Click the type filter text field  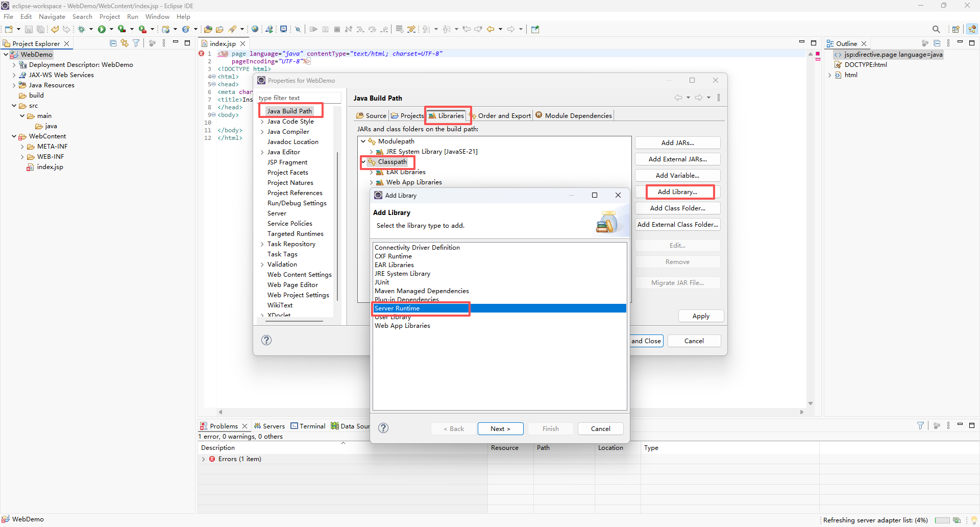click(x=299, y=98)
